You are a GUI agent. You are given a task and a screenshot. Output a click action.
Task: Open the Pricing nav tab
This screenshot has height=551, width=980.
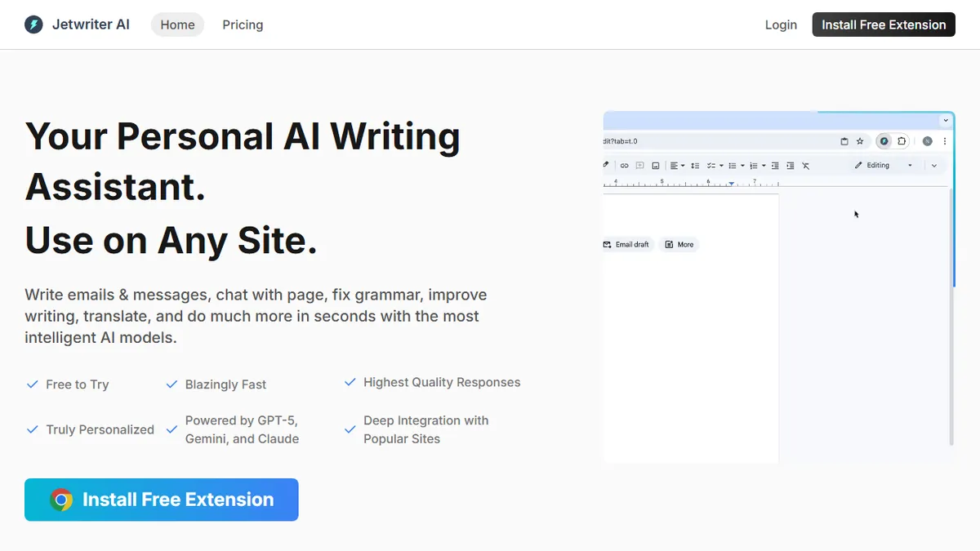[x=243, y=24]
